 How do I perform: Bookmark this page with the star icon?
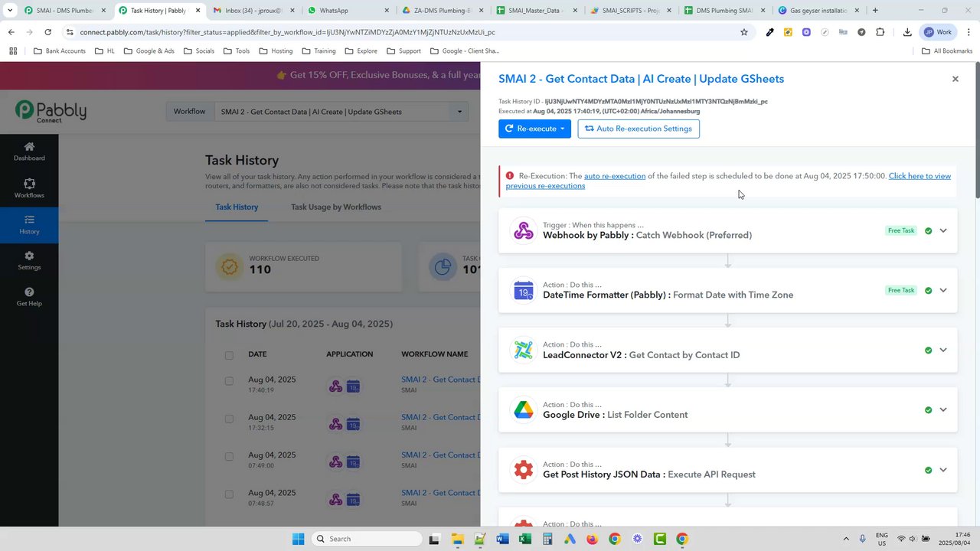743,32
